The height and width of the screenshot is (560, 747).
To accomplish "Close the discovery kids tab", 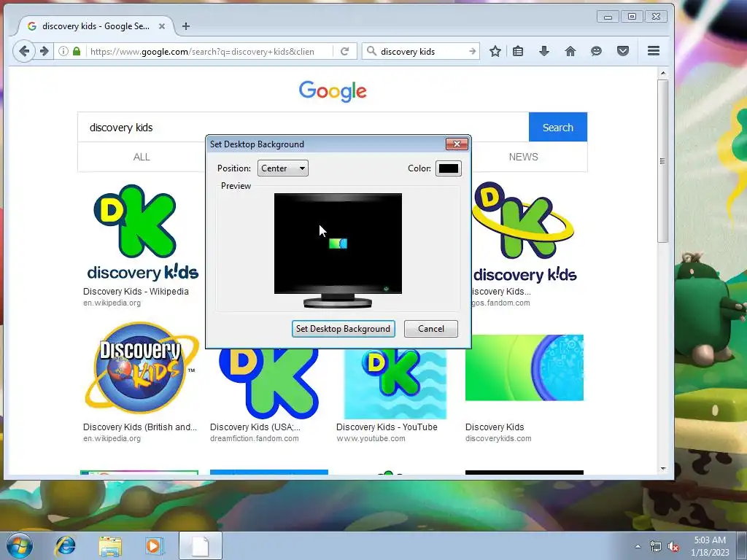I will tap(162, 26).
